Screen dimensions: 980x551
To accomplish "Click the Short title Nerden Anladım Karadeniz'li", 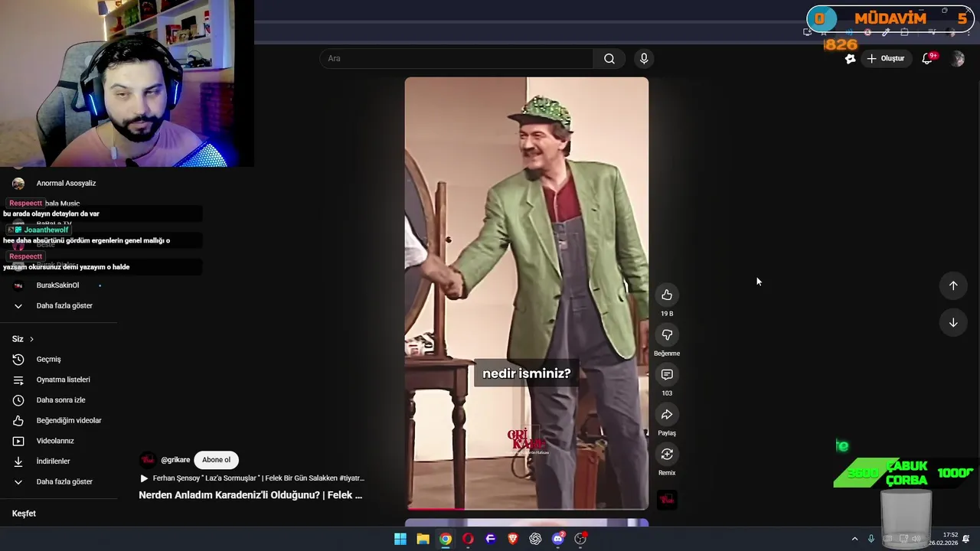I will pos(250,495).
